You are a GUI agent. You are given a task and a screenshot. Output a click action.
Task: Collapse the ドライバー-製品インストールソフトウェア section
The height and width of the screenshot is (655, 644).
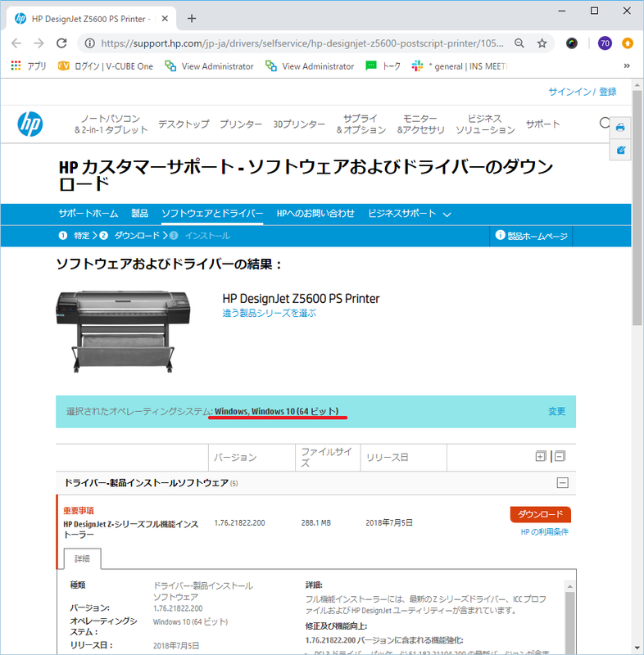coord(563,483)
